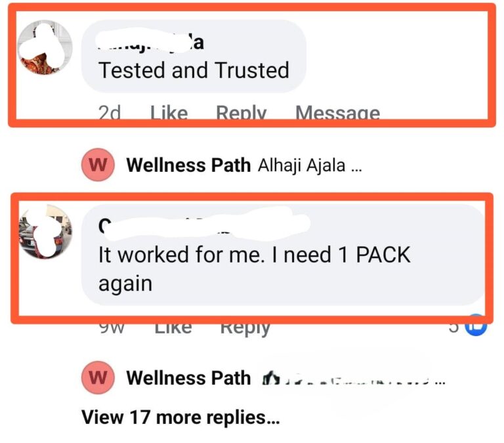Like the 'Tested and Trusted' comment

click(169, 113)
